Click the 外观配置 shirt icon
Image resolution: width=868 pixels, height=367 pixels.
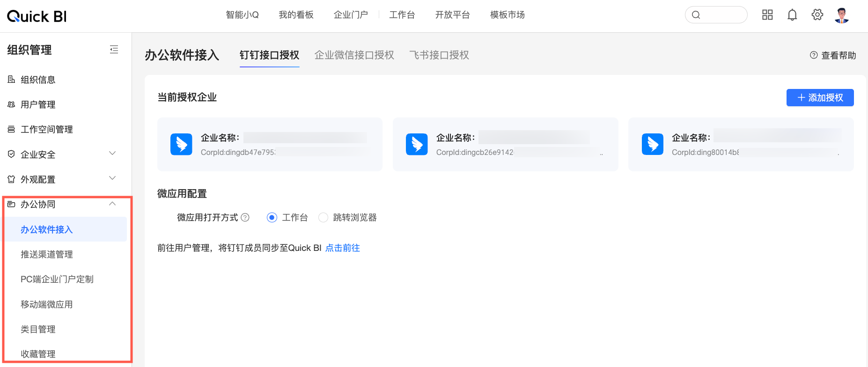tap(11, 179)
